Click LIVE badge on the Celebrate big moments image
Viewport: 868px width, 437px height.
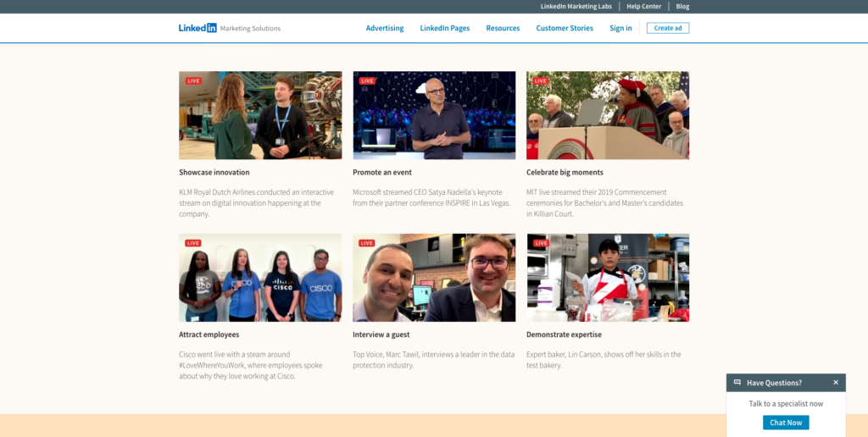click(x=540, y=80)
